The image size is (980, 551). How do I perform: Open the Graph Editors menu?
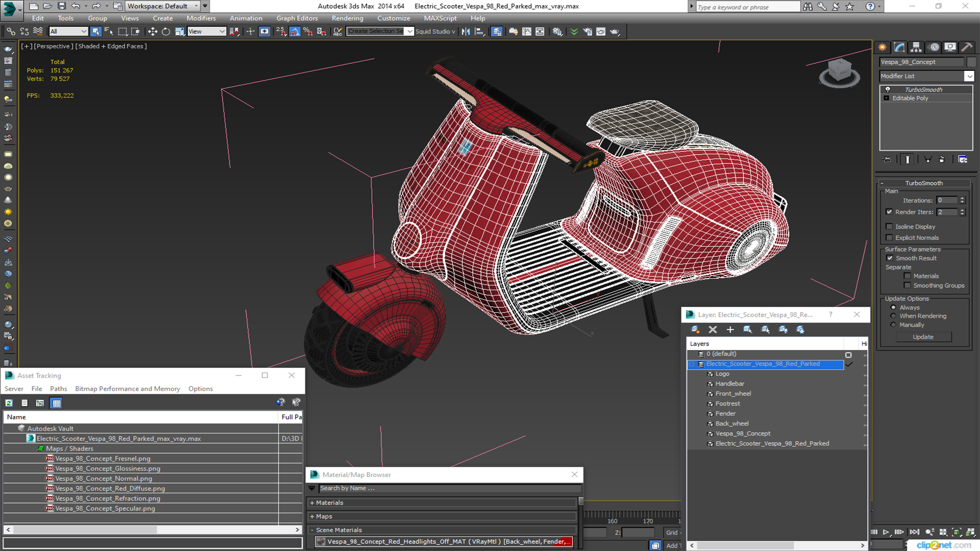[x=297, y=18]
